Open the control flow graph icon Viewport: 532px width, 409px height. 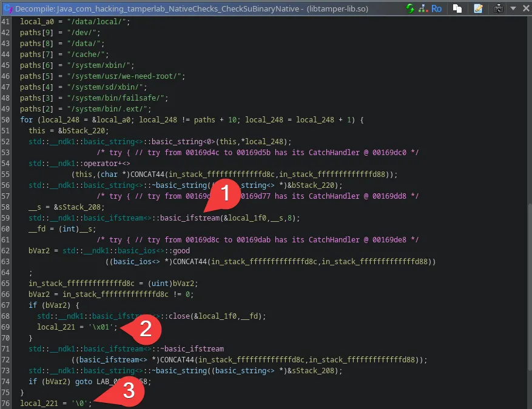(422, 8)
